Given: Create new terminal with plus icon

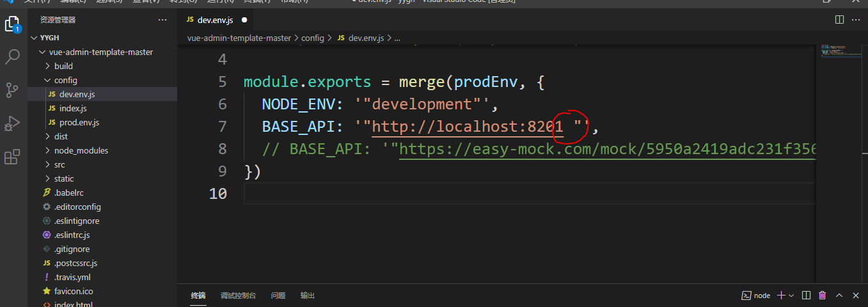Looking at the screenshot, I should click(781, 295).
